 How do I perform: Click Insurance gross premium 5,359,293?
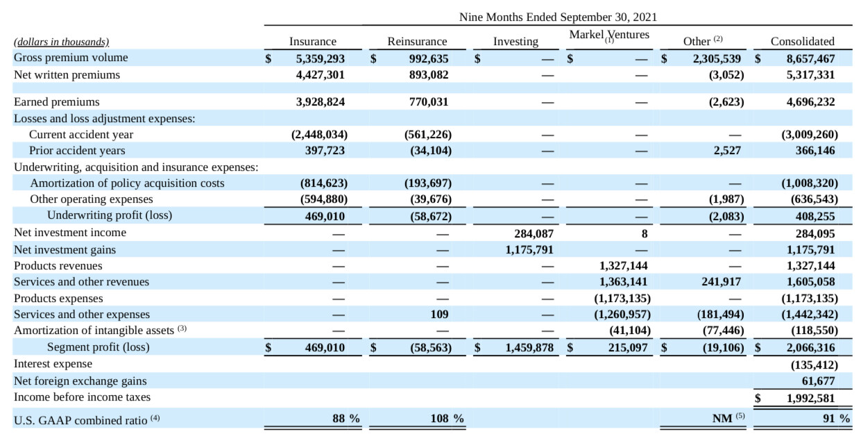(x=321, y=58)
